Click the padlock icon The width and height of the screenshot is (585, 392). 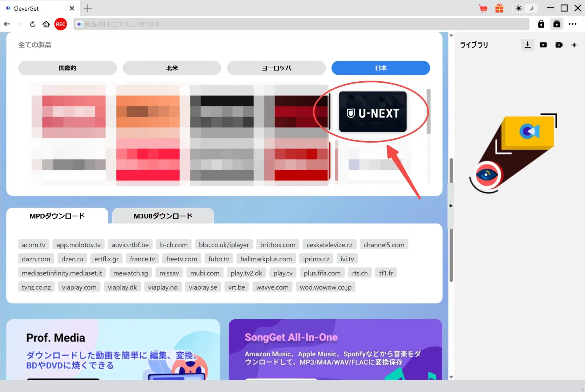[x=541, y=24]
